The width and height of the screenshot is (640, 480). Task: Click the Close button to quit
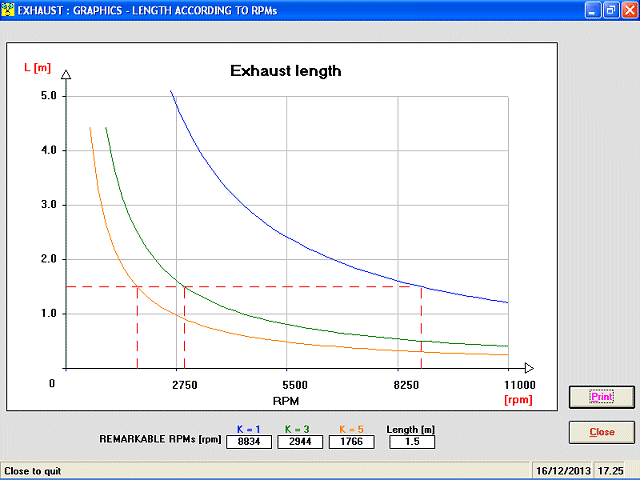pos(602,432)
